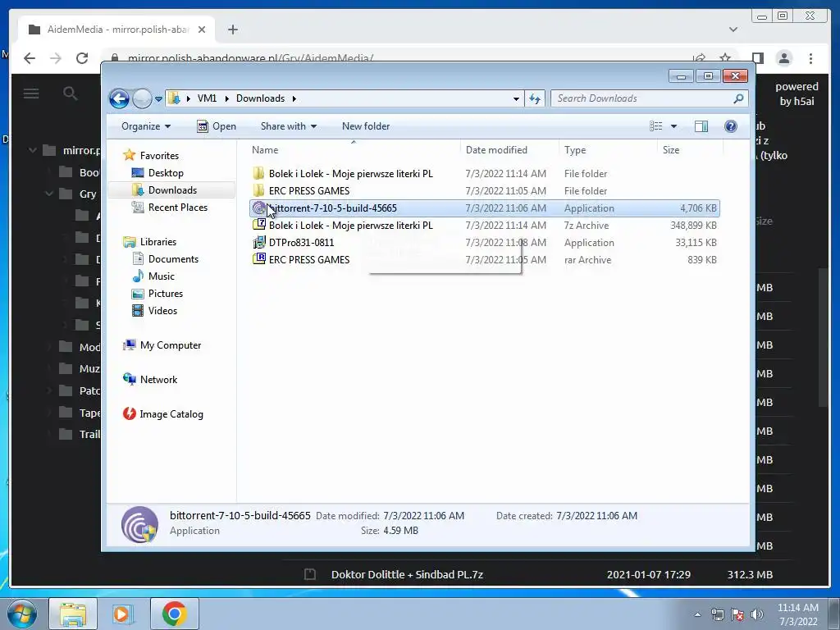This screenshot has width=840, height=630.
Task: Select the DTPro831-0811 application file
Action: 484,243
